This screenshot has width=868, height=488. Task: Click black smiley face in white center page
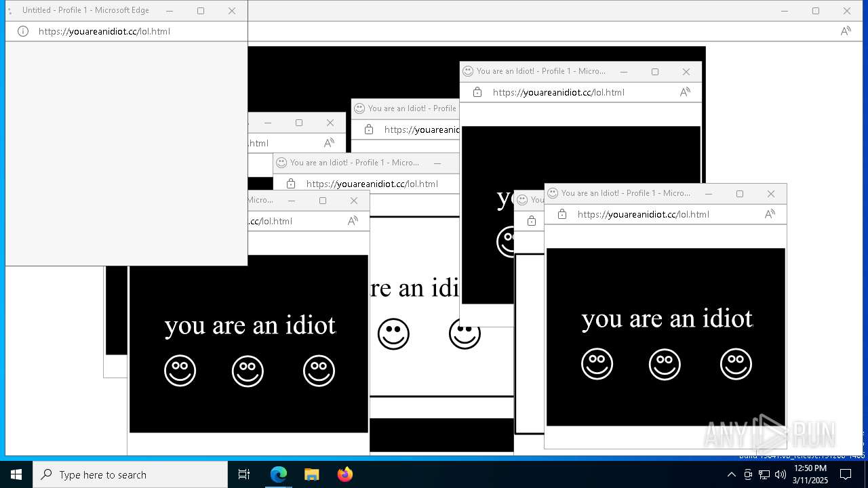(394, 333)
